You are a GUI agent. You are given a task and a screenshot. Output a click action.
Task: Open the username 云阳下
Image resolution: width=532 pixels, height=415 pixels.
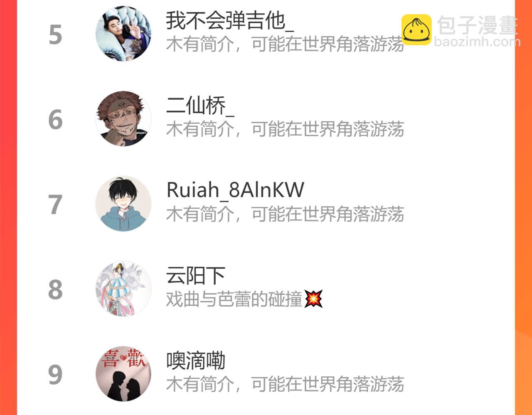[x=196, y=275]
